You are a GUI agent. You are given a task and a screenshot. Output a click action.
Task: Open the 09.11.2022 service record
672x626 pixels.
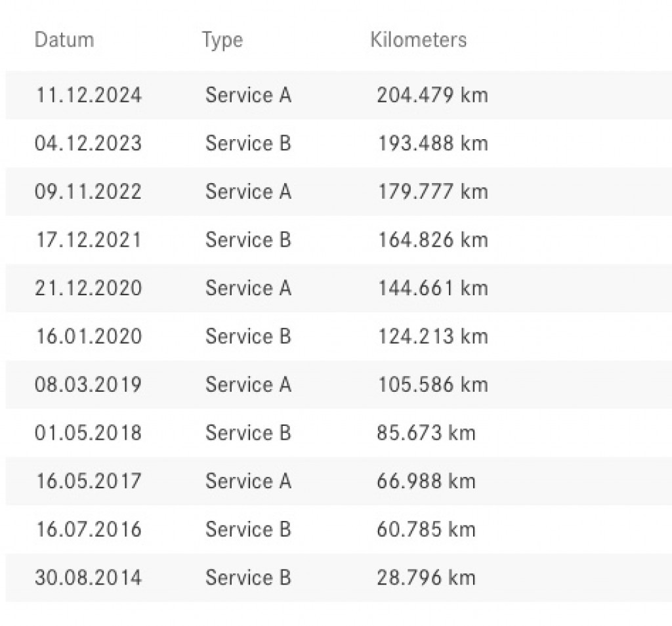click(x=88, y=192)
